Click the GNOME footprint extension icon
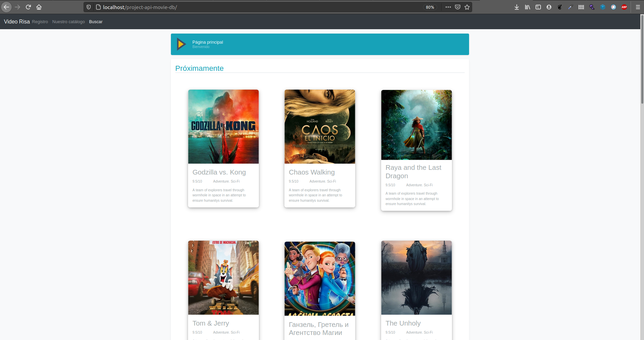Viewport: 644px width, 340px height. 560,7
